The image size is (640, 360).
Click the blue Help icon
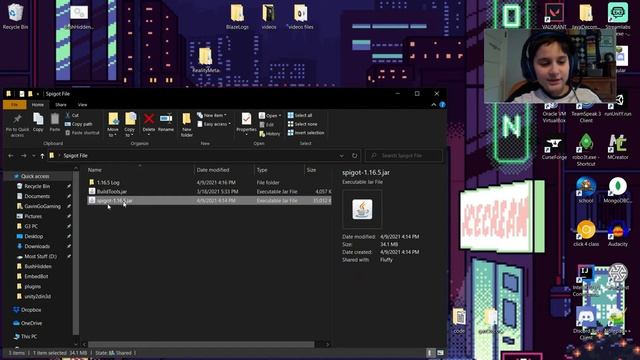tap(442, 105)
